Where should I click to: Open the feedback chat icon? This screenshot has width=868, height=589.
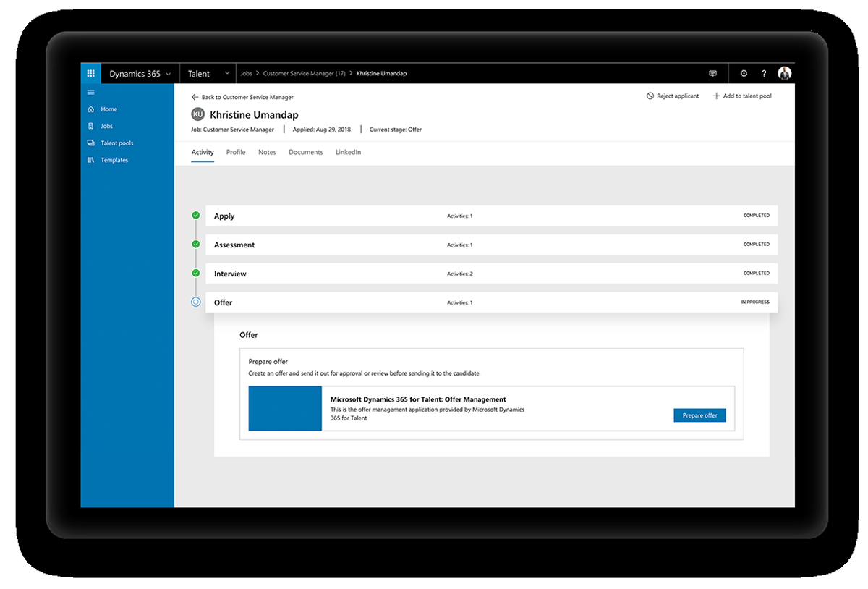click(712, 74)
